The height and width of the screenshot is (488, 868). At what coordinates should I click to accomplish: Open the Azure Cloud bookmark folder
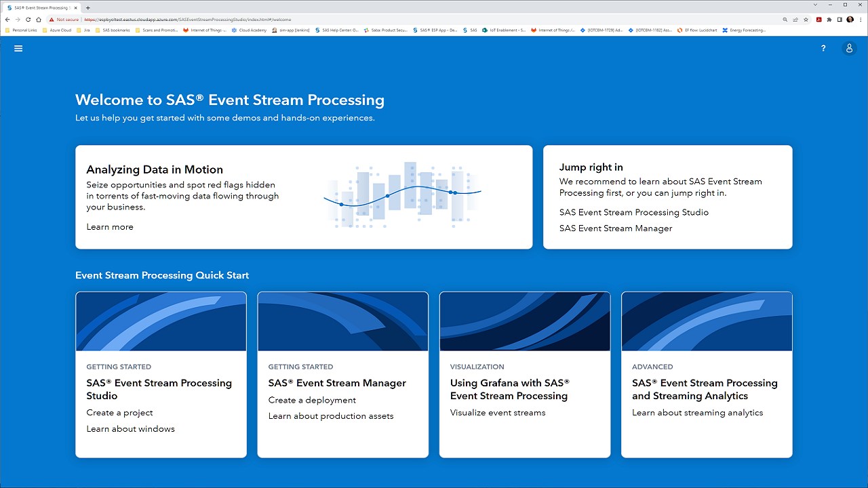57,30
